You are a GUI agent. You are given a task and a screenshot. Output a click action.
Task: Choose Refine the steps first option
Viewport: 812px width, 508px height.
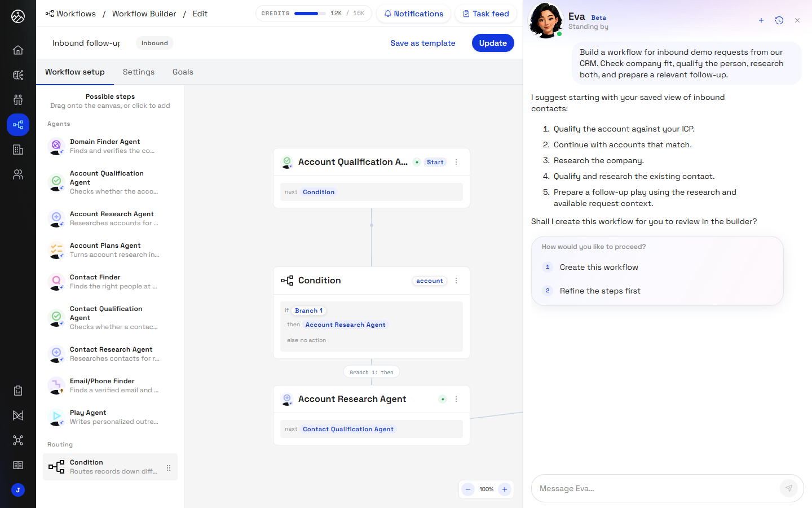click(x=657, y=291)
